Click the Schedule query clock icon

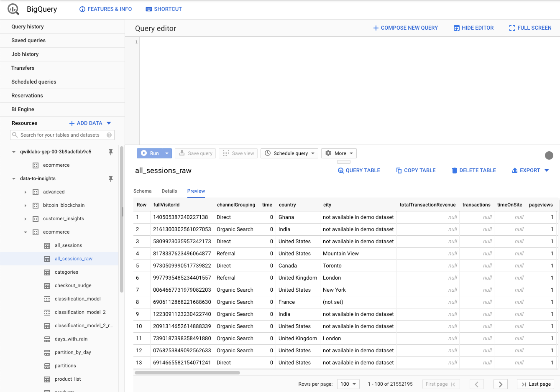click(x=268, y=153)
